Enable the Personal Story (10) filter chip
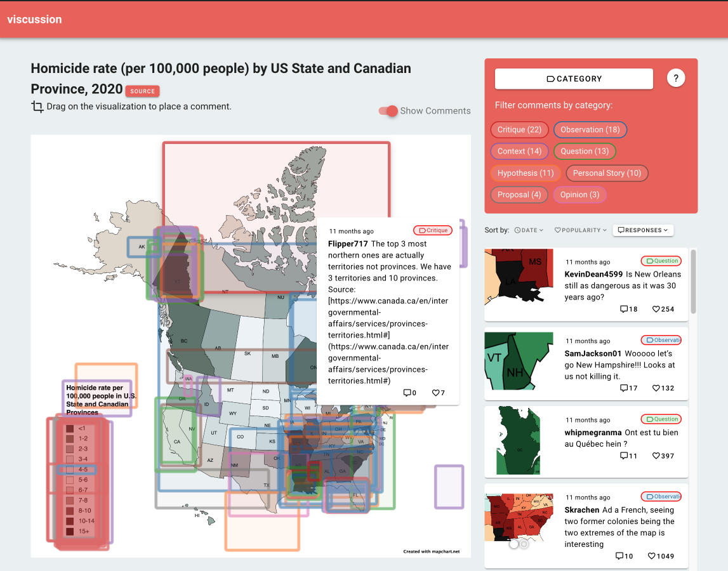 click(607, 173)
